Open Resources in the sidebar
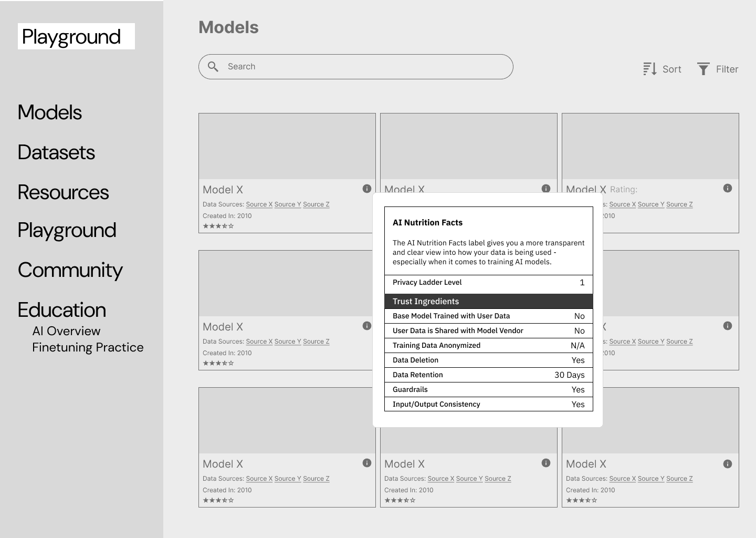The image size is (756, 538). (x=63, y=192)
